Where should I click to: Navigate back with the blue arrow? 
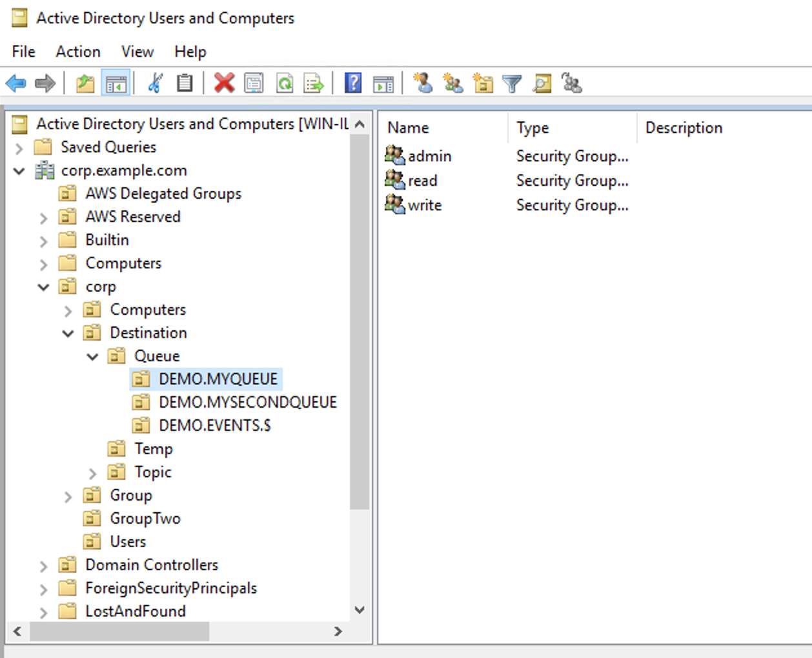pyautogui.click(x=16, y=83)
